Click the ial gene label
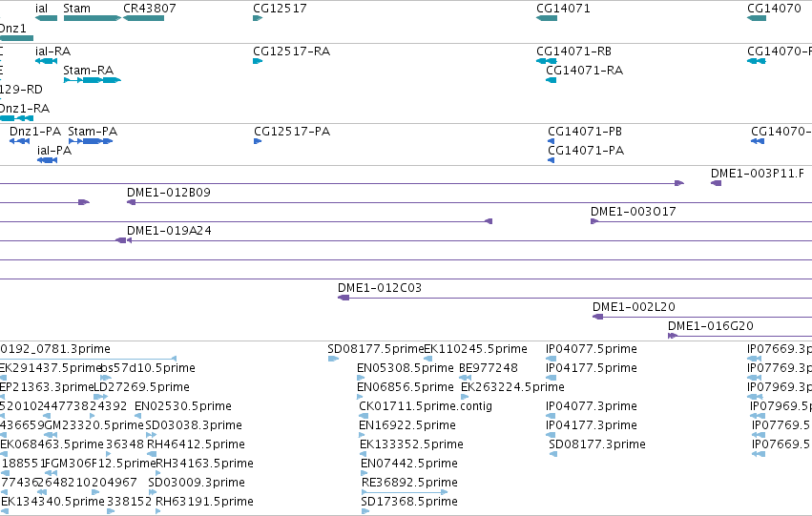Screen dimensions: 812x516 click(x=41, y=9)
